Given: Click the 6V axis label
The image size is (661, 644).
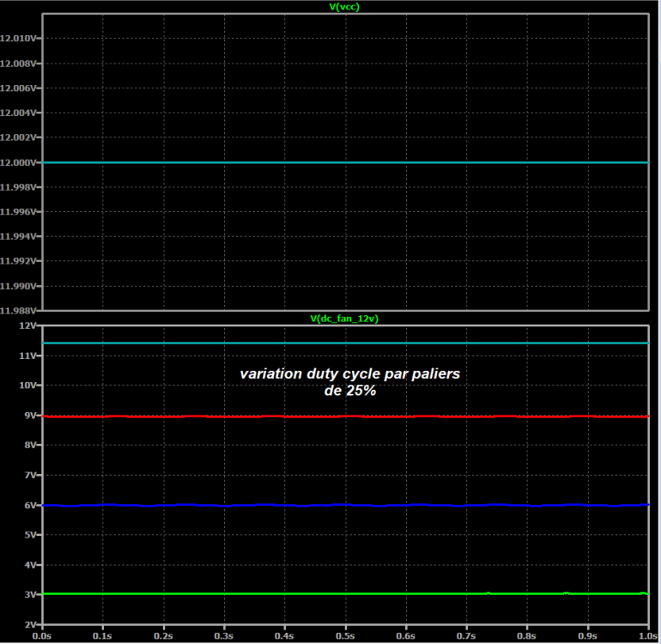Looking at the screenshot, I should click(x=31, y=505).
